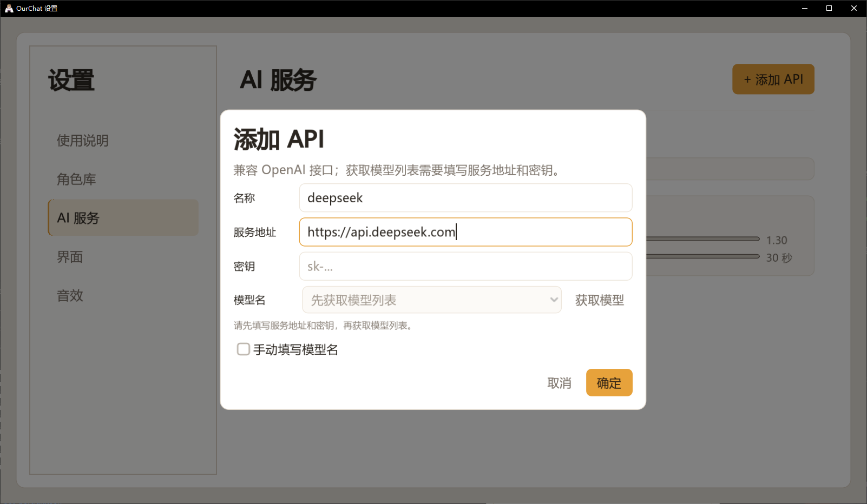
Task: Click the + 添加 API button
Action: click(x=773, y=79)
